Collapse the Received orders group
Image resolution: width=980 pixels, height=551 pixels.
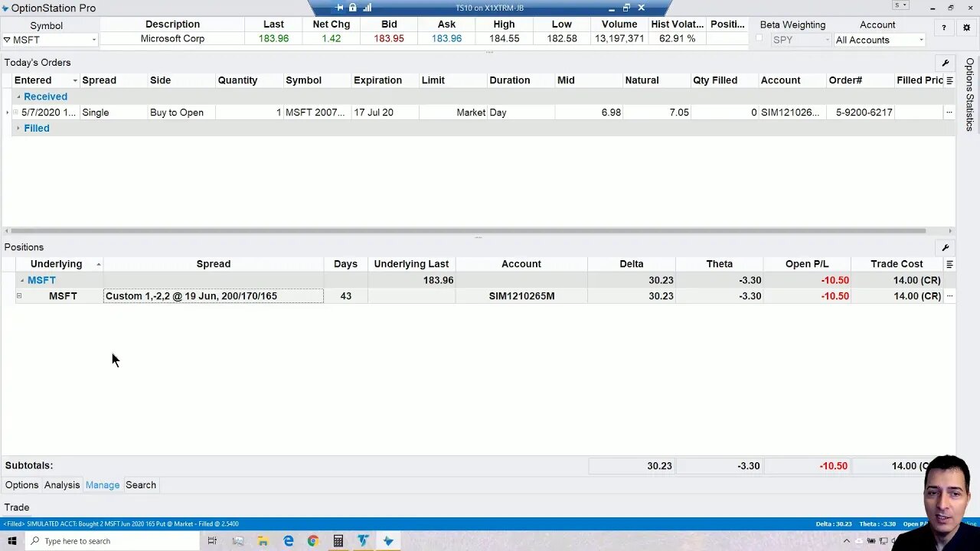point(19,97)
